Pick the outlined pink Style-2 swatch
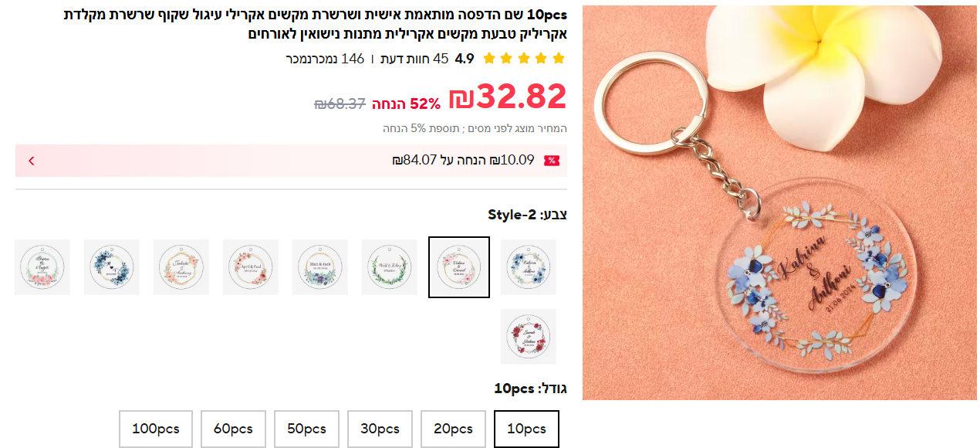 point(459,267)
